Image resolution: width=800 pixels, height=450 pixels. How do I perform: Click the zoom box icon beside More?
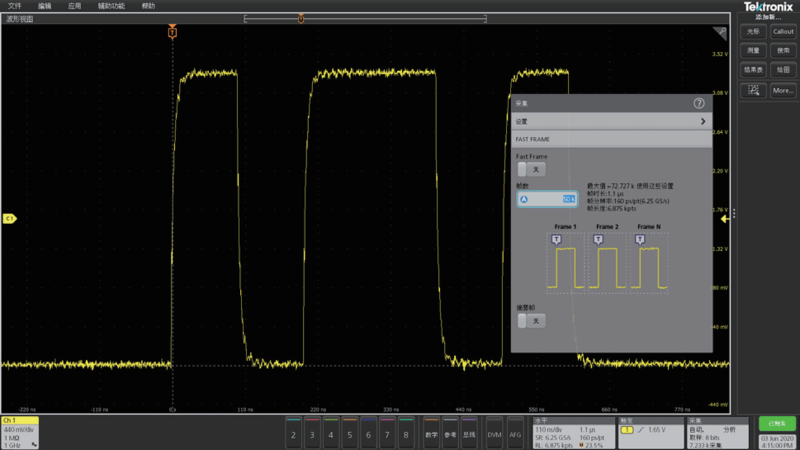pyautogui.click(x=752, y=90)
